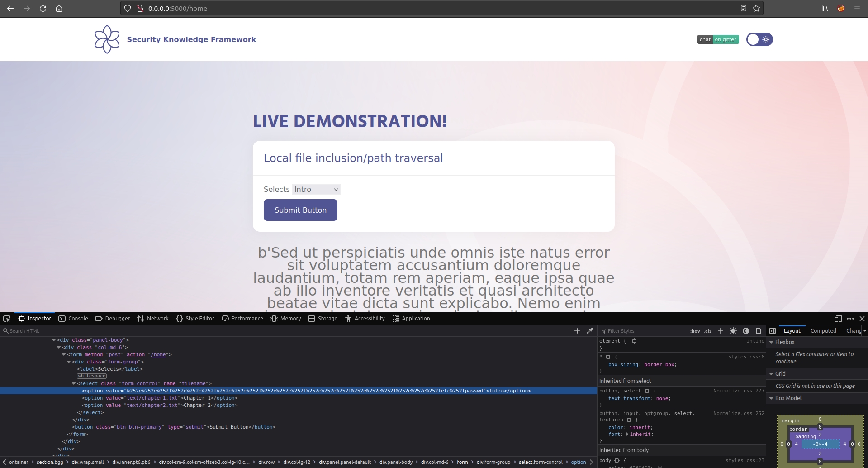The height and width of the screenshot is (468, 868).
Task: Click the plus icon to create new node
Action: (577, 331)
